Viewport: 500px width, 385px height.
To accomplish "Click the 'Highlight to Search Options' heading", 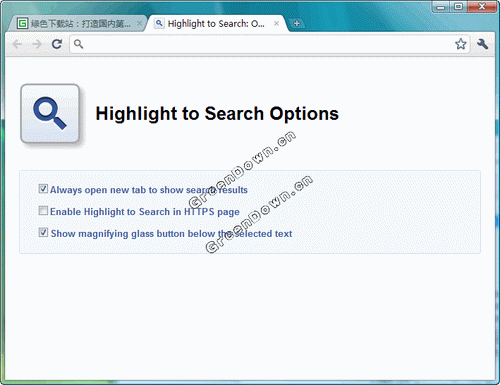I will coord(217,114).
